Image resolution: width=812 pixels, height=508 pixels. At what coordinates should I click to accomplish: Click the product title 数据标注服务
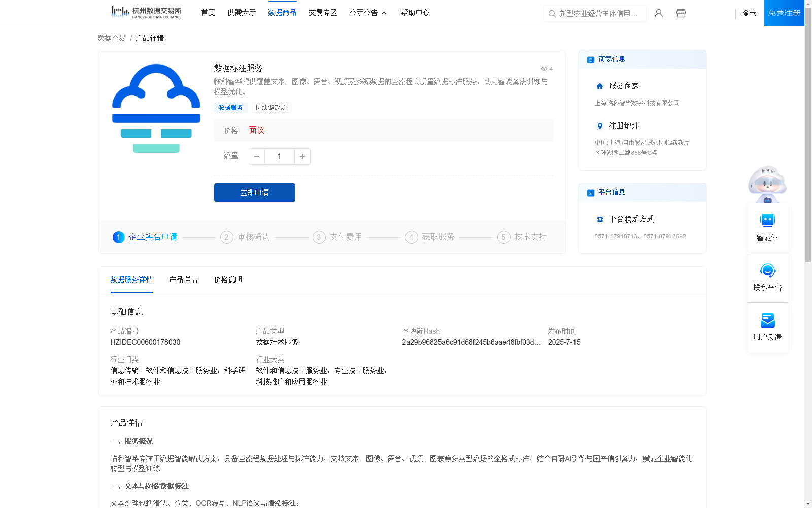[238, 68]
